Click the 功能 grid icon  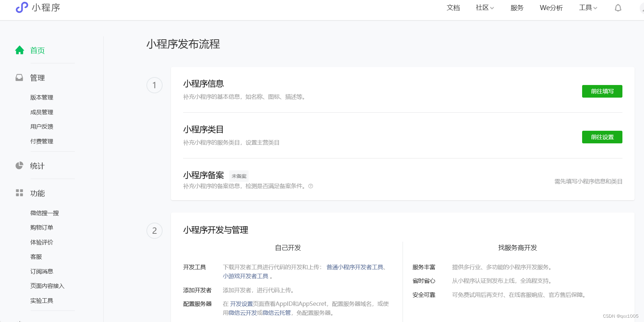[x=19, y=193]
